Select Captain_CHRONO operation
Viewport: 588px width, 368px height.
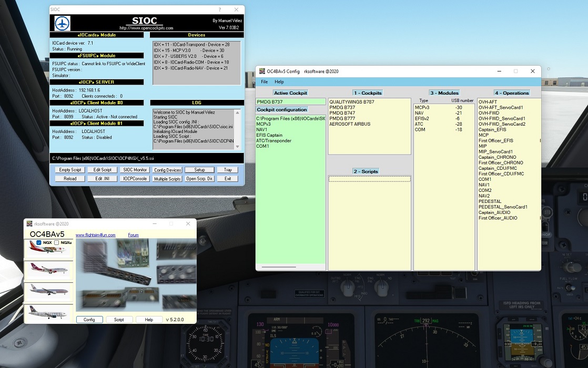(x=497, y=157)
